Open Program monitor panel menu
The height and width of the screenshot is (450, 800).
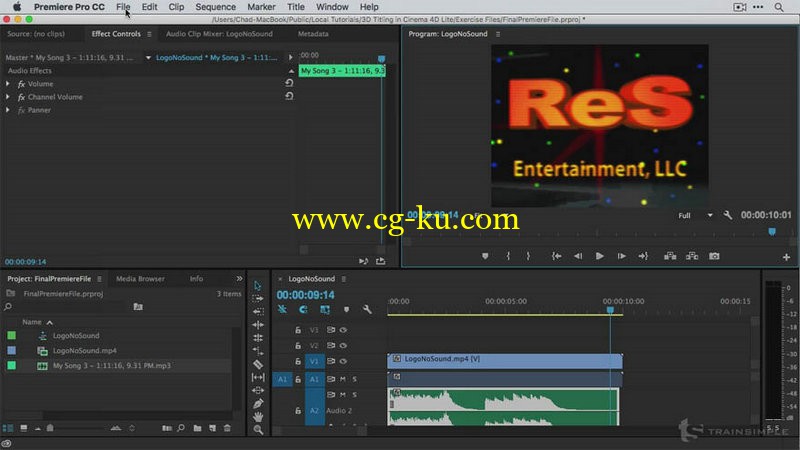point(498,34)
